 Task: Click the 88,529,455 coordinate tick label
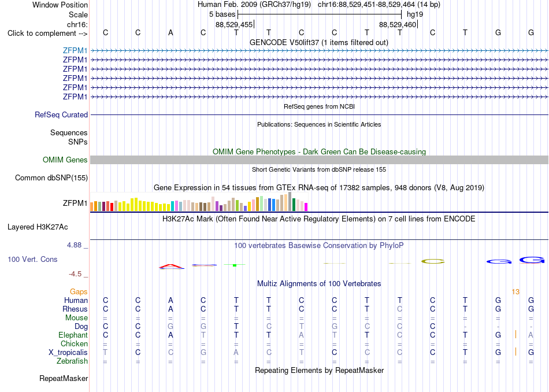coord(234,24)
